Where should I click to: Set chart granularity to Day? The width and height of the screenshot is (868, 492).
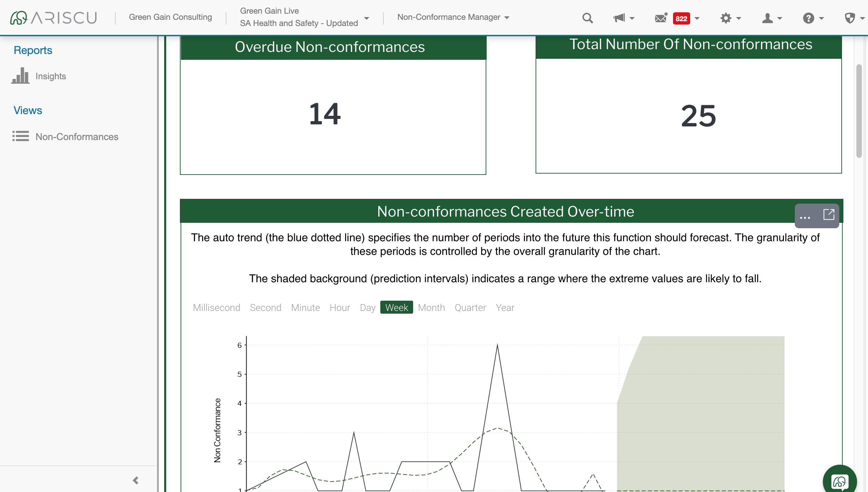tap(367, 307)
